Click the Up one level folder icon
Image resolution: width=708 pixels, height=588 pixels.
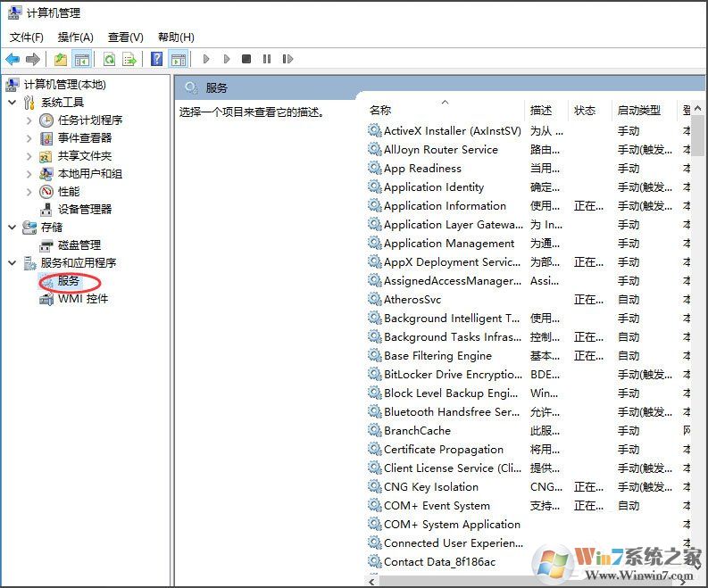point(61,59)
